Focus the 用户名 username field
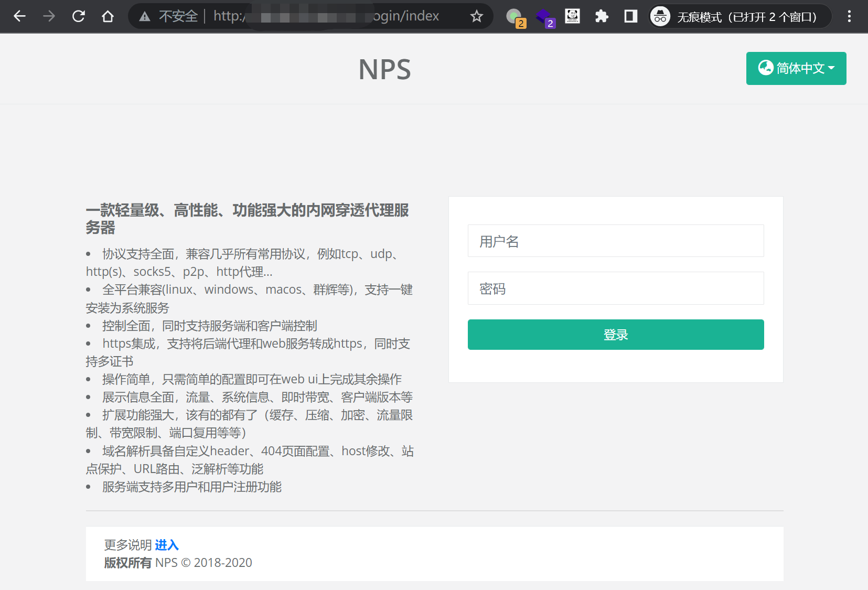The image size is (868, 590). point(615,241)
